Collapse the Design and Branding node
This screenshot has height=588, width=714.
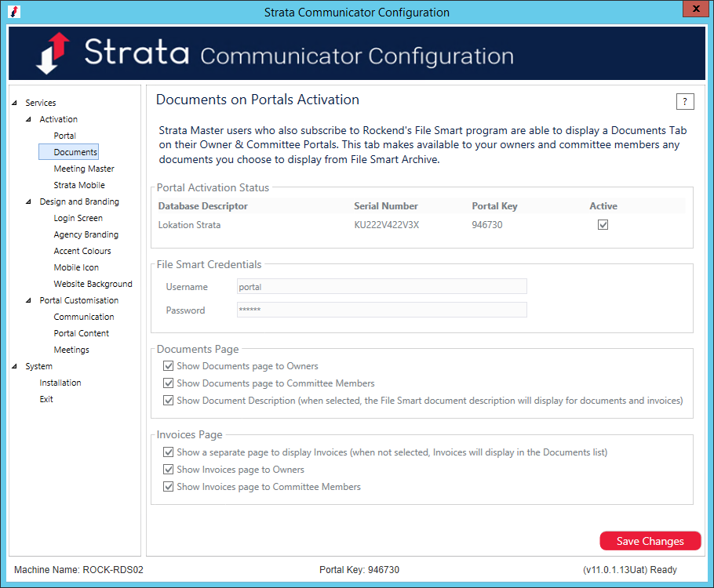[29, 201]
